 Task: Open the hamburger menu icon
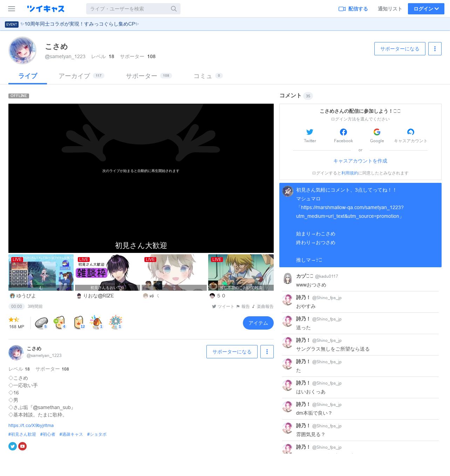12,9
